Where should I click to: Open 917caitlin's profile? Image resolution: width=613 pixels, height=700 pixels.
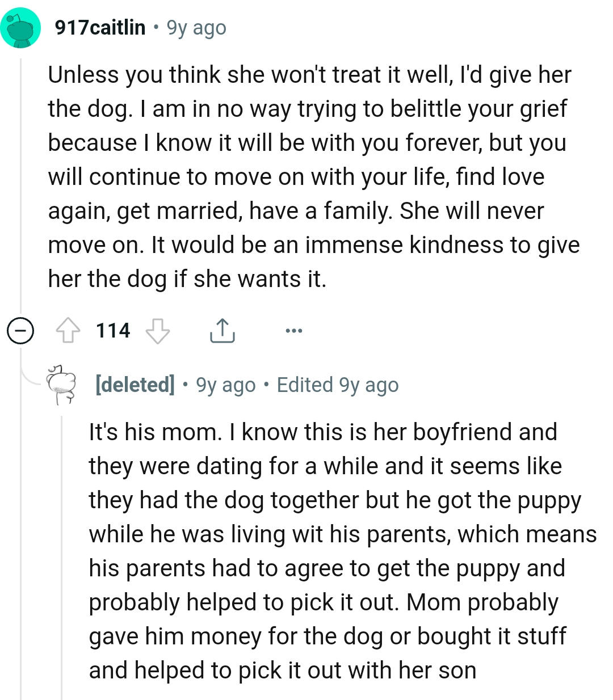point(100,27)
